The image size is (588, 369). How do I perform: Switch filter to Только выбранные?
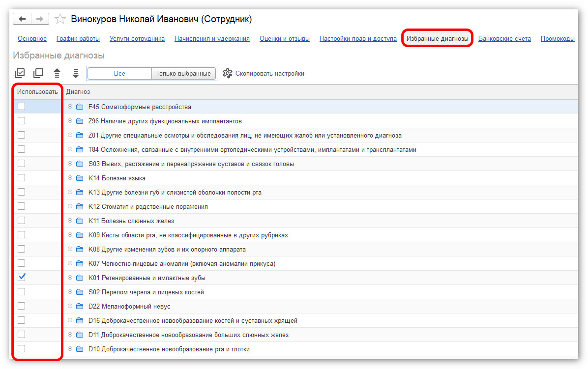[x=183, y=73]
